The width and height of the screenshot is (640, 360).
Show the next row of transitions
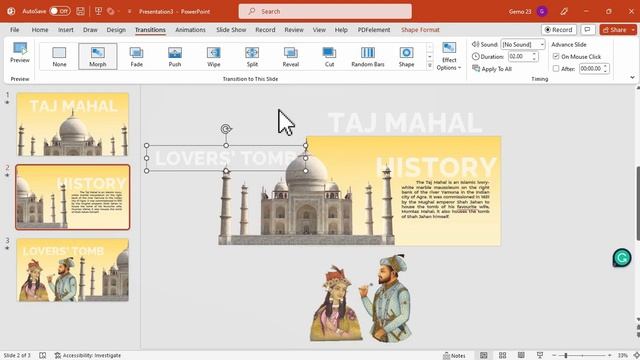pyautogui.click(x=429, y=56)
